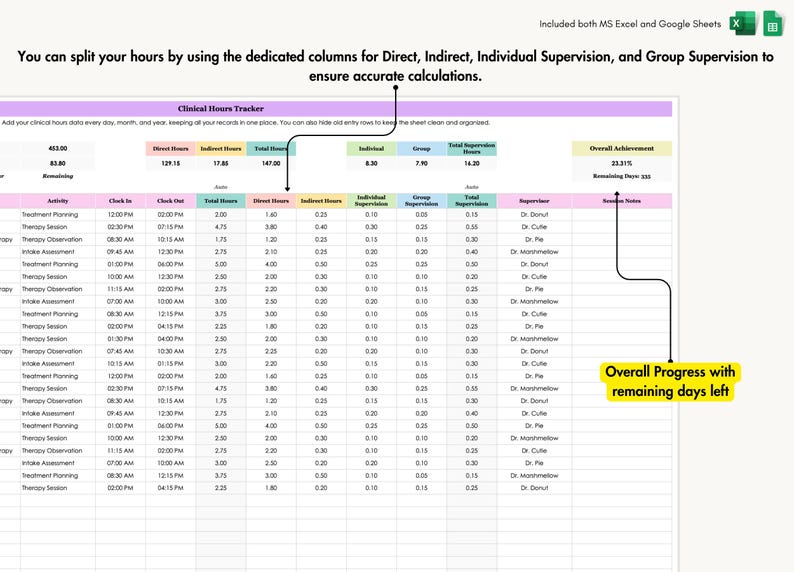Click the Supervisor column header
Screen dimensions: 794x572
pyautogui.click(x=534, y=200)
